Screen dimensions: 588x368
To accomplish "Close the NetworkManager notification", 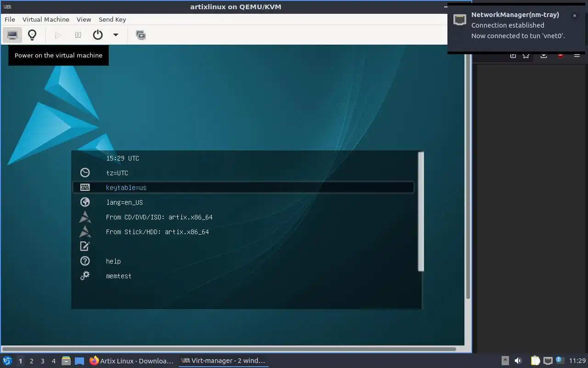I will (x=574, y=16).
